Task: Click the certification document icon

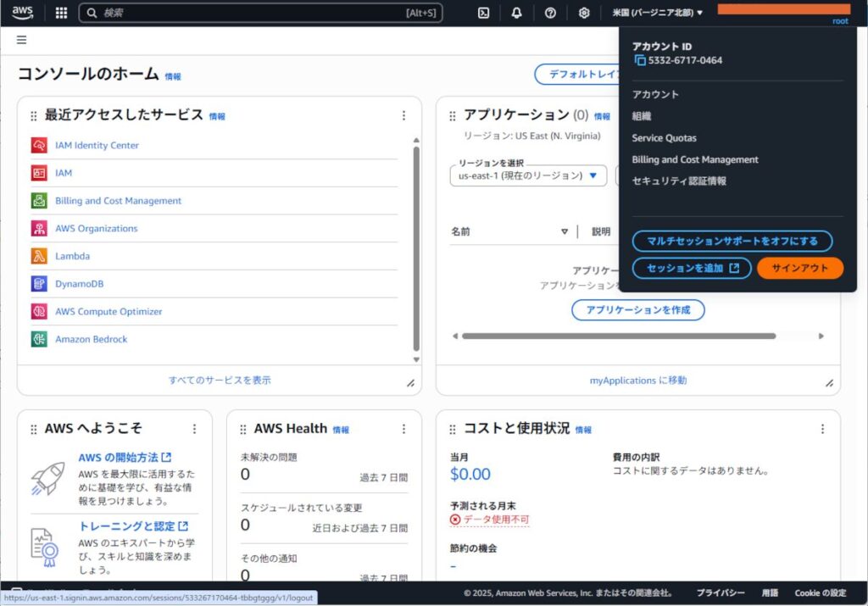Action: click(45, 548)
